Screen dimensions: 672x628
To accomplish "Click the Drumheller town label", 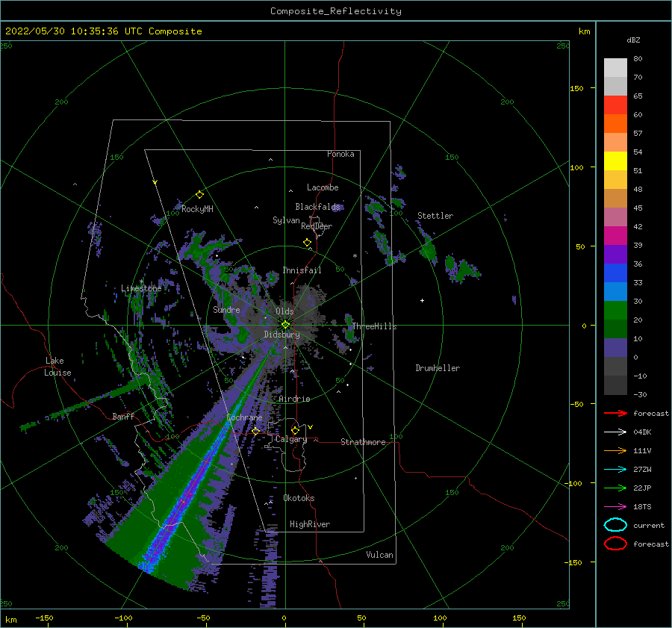I will pos(438,368).
